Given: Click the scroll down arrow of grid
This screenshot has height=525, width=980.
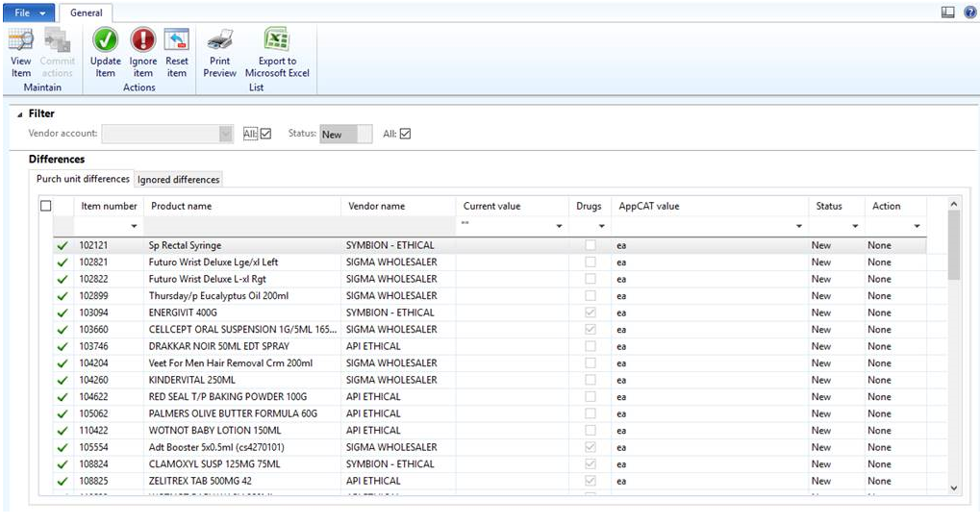Looking at the screenshot, I should (x=953, y=488).
